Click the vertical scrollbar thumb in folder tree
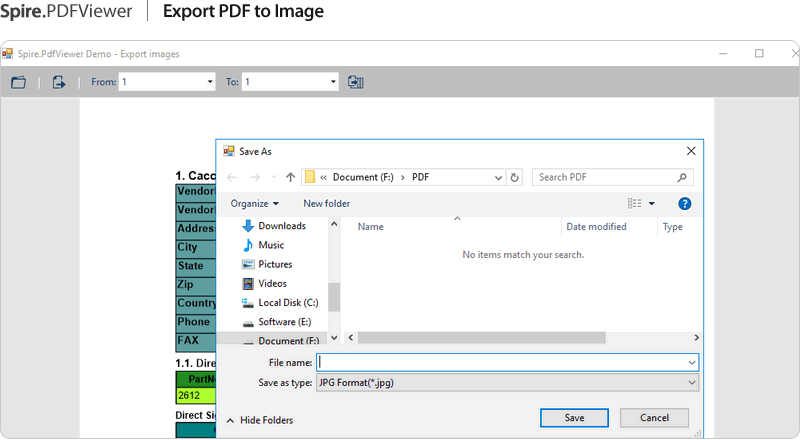 coord(334,297)
